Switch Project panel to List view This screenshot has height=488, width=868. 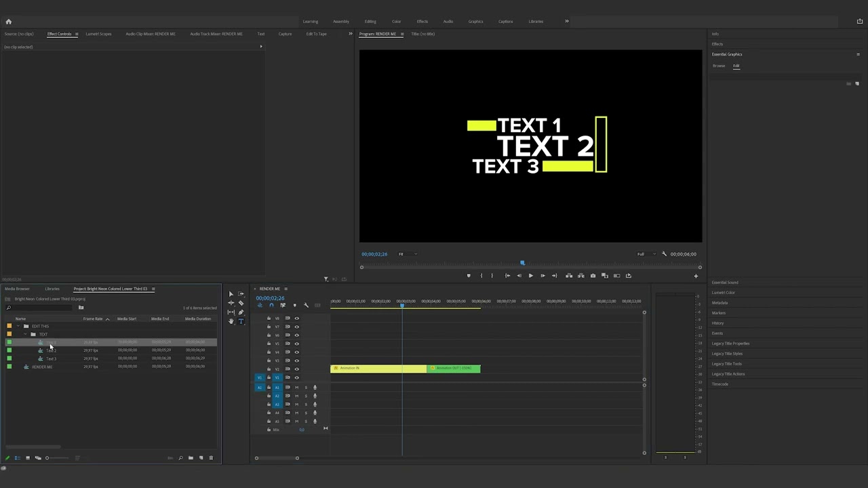click(18, 458)
